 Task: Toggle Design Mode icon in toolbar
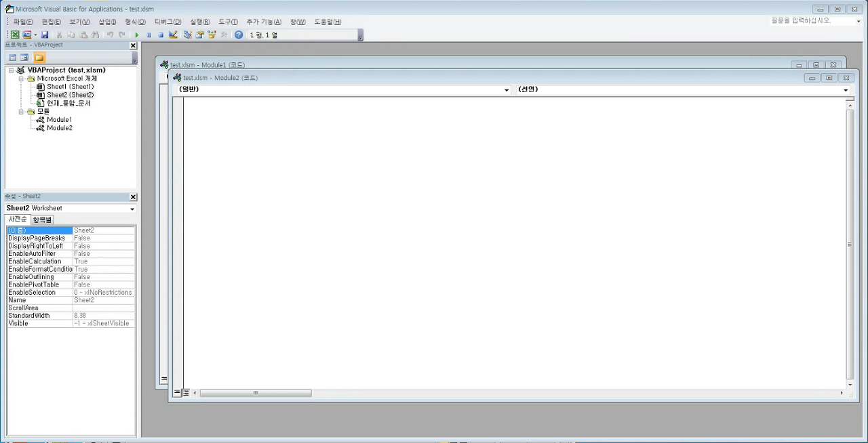click(x=173, y=35)
